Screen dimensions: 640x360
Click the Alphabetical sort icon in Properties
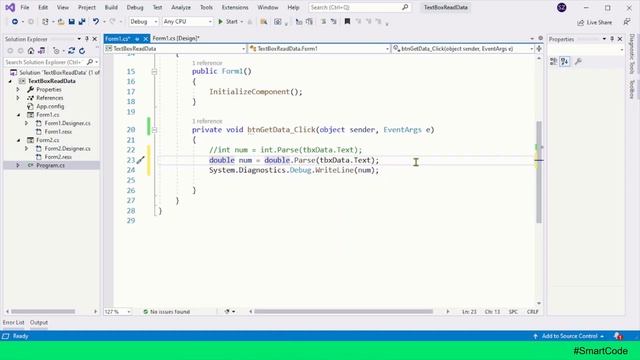[565, 62]
